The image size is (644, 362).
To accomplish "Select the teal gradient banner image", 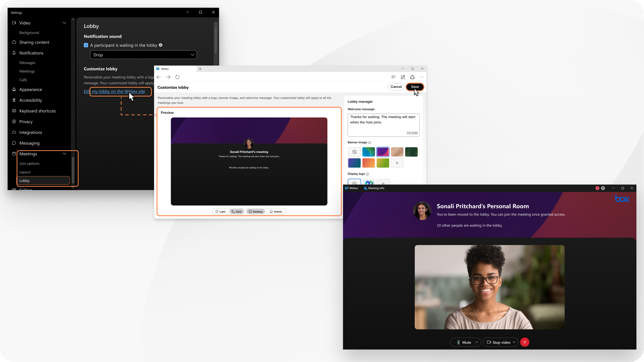I will 369,152.
